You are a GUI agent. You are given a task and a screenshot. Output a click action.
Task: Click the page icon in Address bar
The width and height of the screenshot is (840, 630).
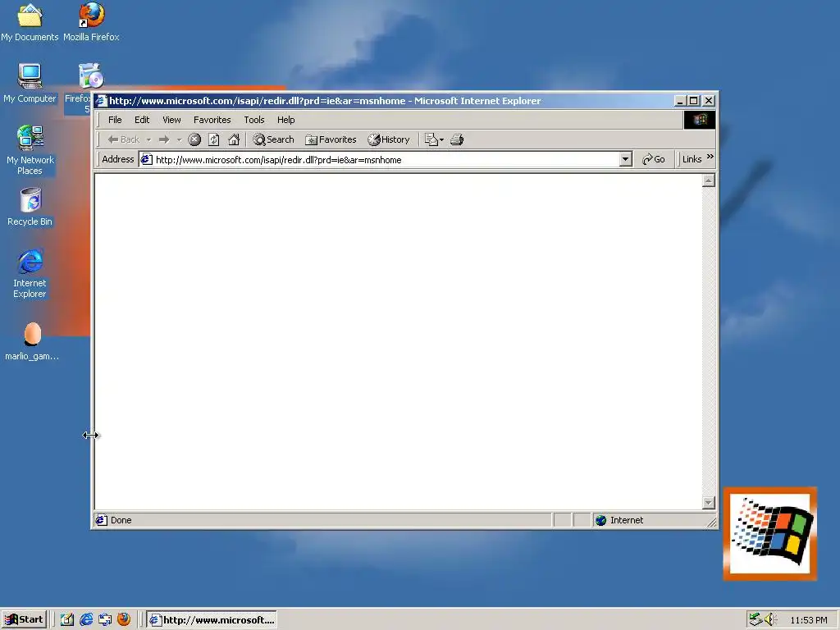[x=146, y=160]
